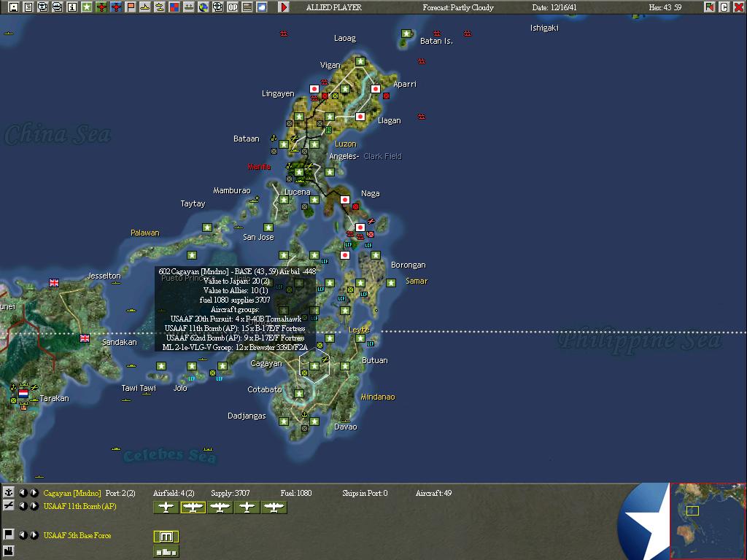Open the USAAF 5th Base Force link
The width and height of the screenshot is (747, 560).
click(x=77, y=535)
